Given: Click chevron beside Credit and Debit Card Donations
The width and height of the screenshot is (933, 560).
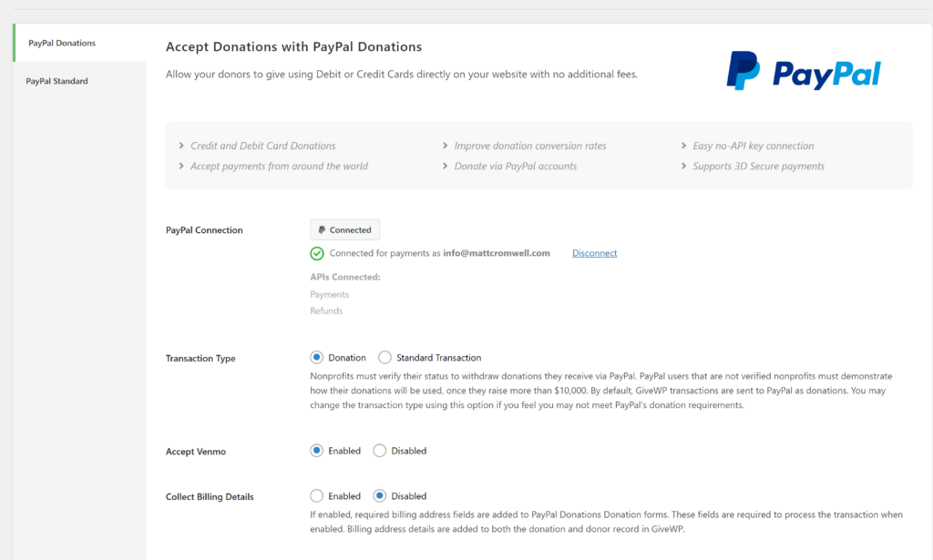Looking at the screenshot, I should (x=181, y=146).
